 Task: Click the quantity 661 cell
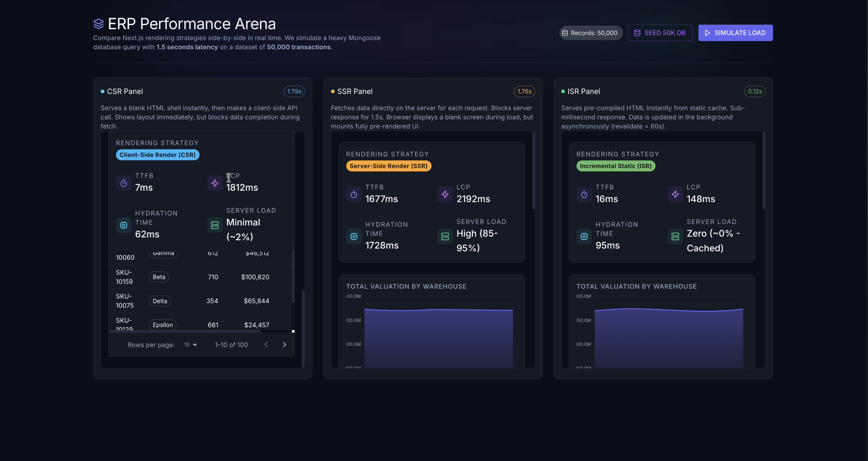[x=213, y=325]
